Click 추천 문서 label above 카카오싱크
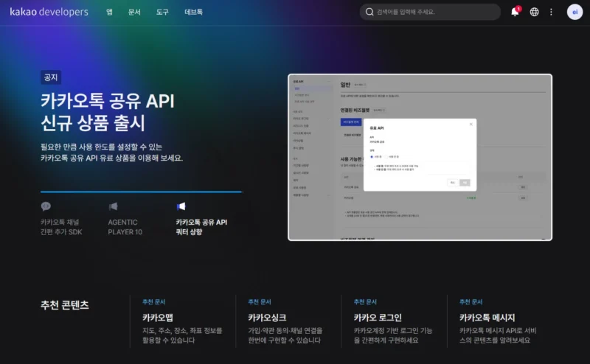 (x=260, y=302)
